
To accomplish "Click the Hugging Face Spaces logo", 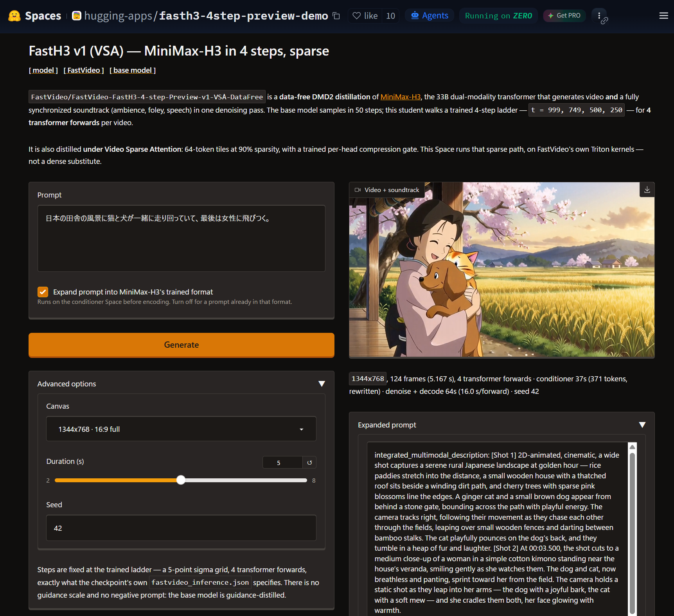I will point(14,16).
